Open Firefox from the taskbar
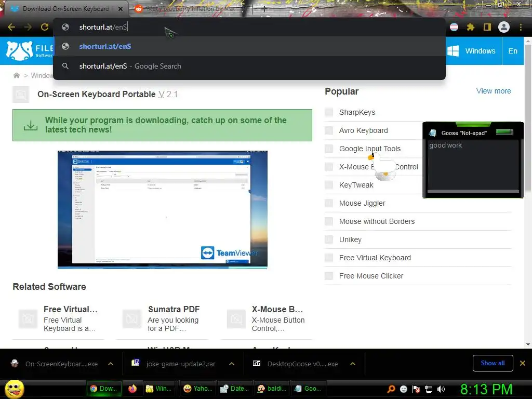Image resolution: width=532 pixels, height=399 pixels. coord(132,389)
